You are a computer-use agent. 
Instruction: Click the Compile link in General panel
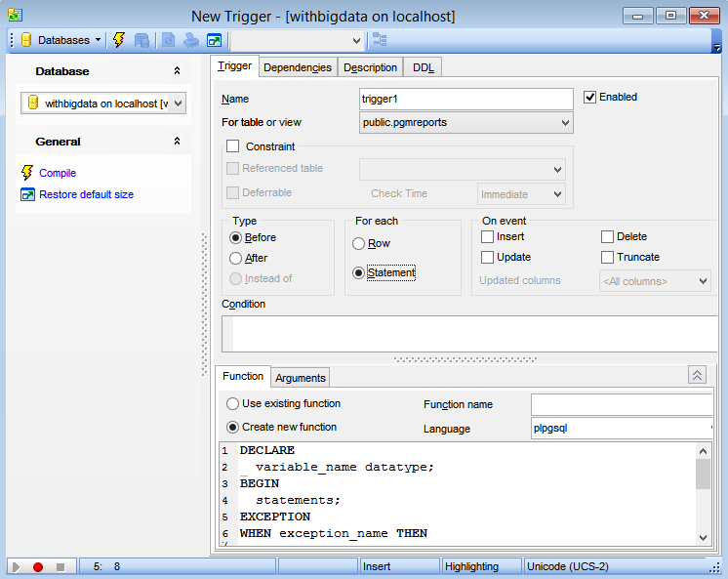click(x=58, y=173)
